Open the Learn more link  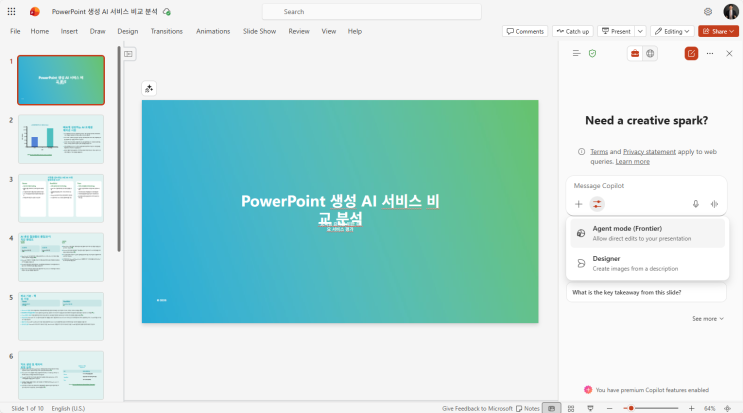[x=633, y=162]
